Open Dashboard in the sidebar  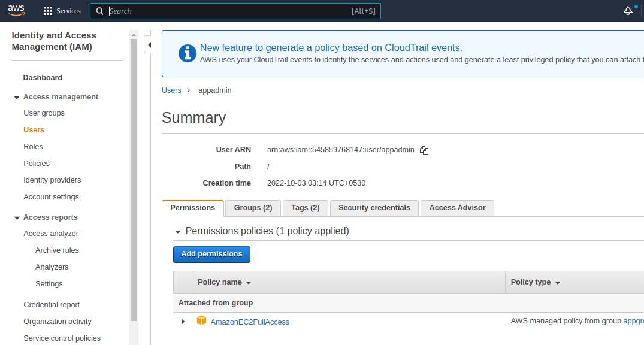click(x=43, y=78)
